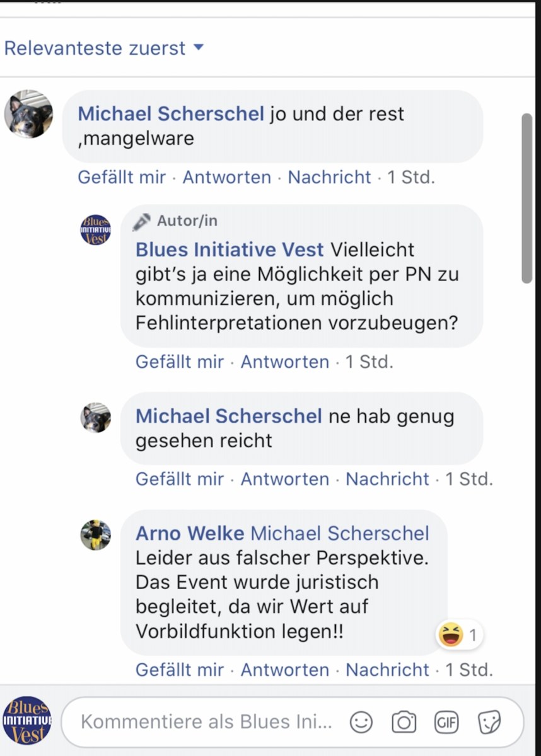Insert a GIF into the comment
541x756 pixels.
point(446,722)
